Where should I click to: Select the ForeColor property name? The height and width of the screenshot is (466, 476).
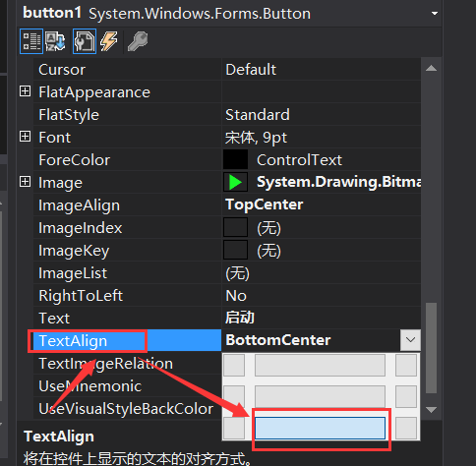[75, 160]
